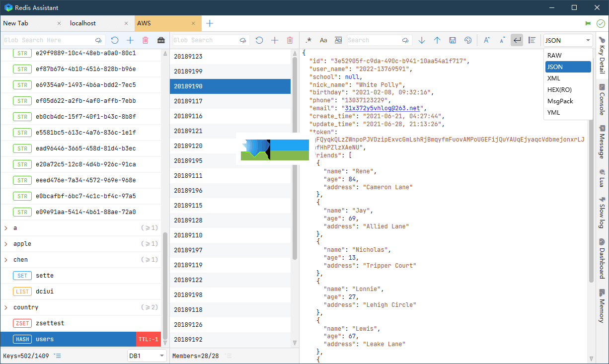Refresh the hash members list
Image resolution: width=609 pixels, height=364 pixels.
tap(259, 40)
